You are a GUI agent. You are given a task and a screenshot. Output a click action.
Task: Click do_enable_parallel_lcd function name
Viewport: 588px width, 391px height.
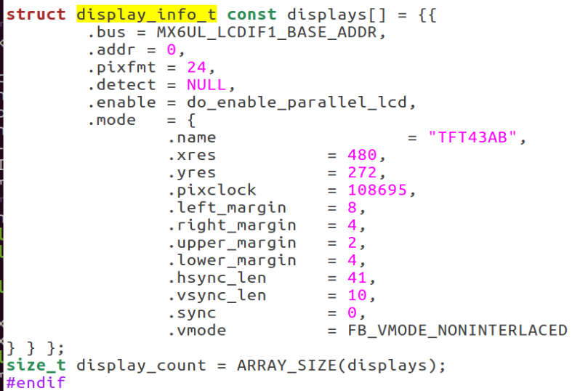[297, 102]
